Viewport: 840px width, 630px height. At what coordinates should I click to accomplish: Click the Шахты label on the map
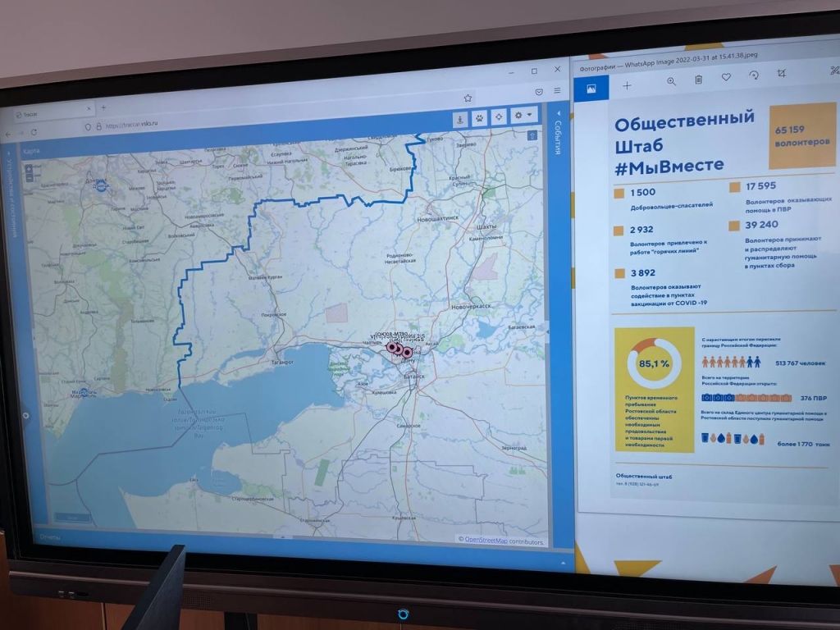click(x=486, y=226)
